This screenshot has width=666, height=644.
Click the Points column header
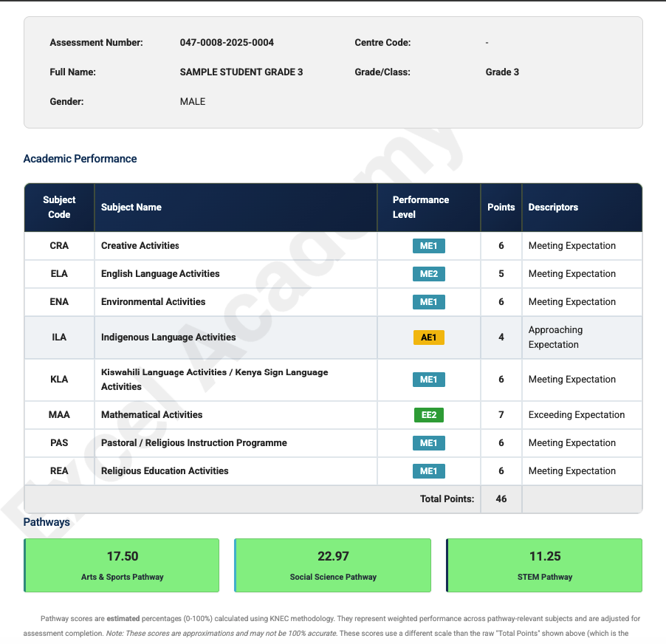[501, 208]
